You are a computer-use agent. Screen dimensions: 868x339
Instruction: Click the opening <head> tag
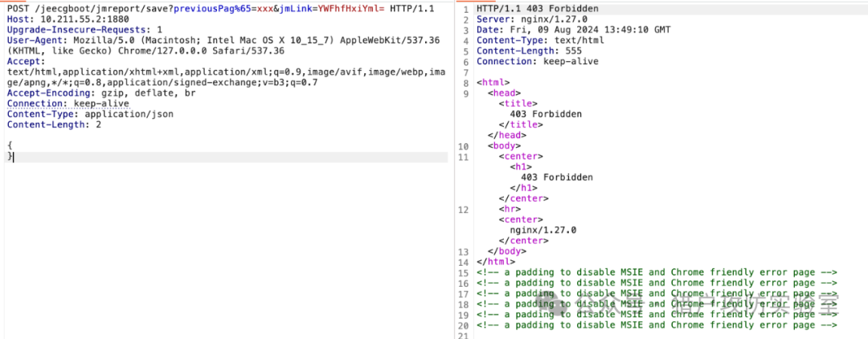coord(504,93)
